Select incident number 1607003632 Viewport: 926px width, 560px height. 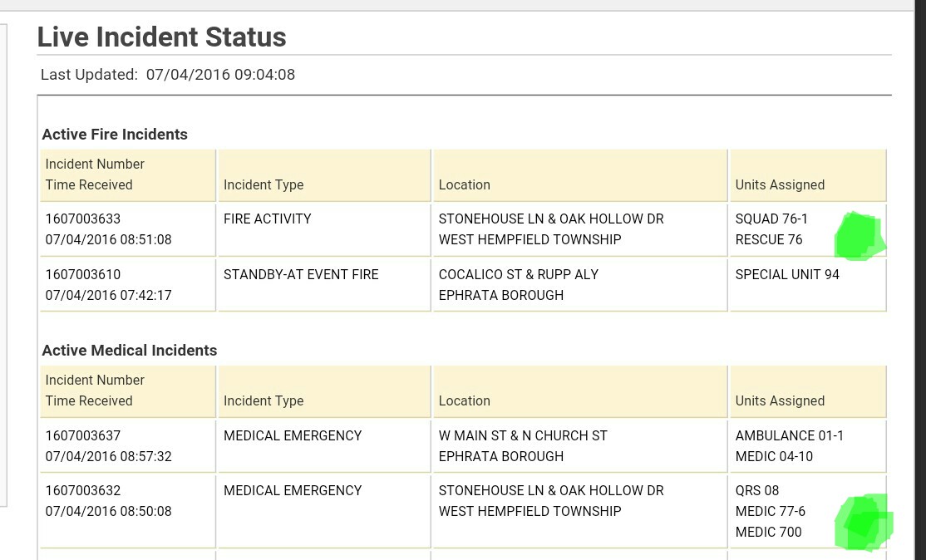[x=83, y=490]
